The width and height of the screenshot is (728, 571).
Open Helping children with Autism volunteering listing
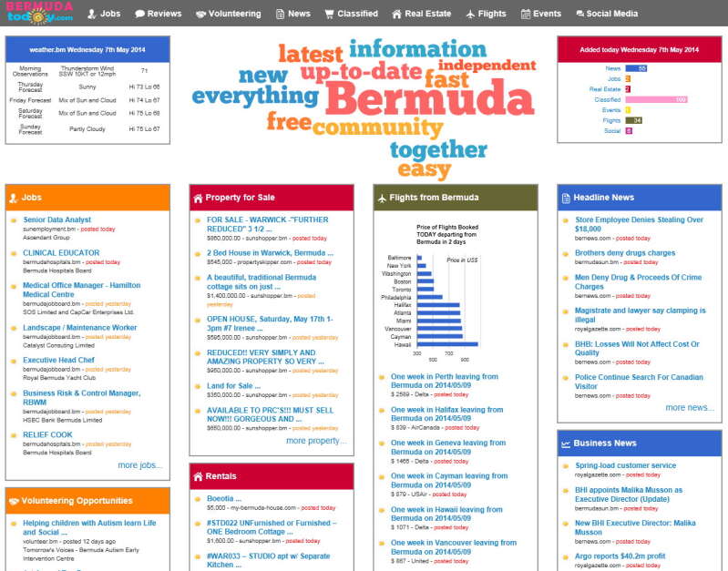point(89,527)
